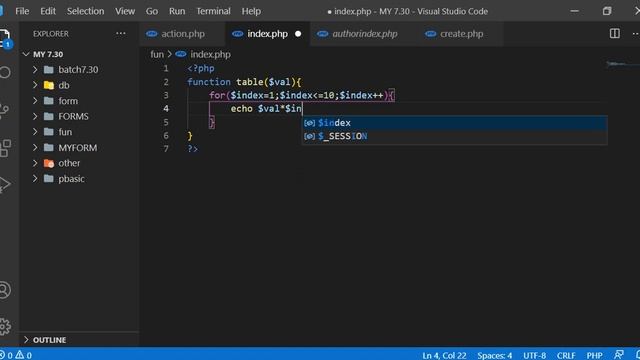640x360 pixels.
Task: Click the PHP file icon in breadcrumb
Action: point(181,54)
